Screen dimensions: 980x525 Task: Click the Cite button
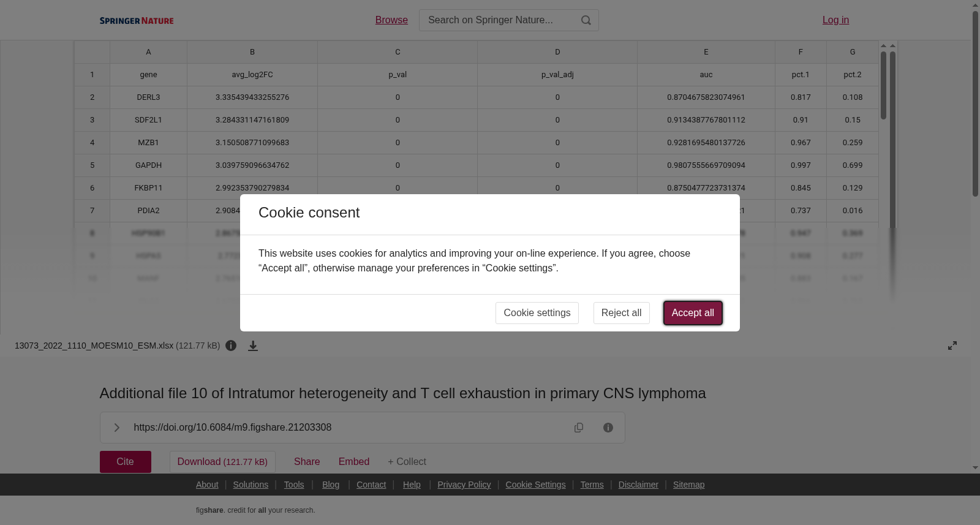click(x=126, y=462)
